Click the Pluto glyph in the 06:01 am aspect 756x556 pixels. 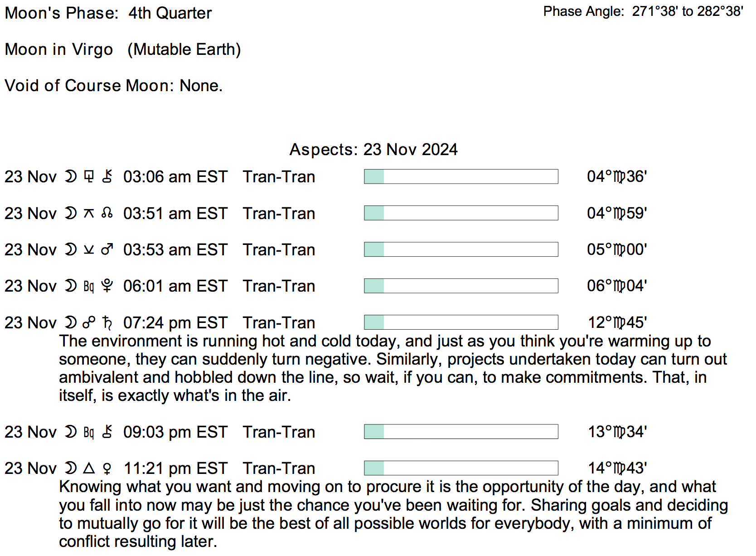pos(107,286)
